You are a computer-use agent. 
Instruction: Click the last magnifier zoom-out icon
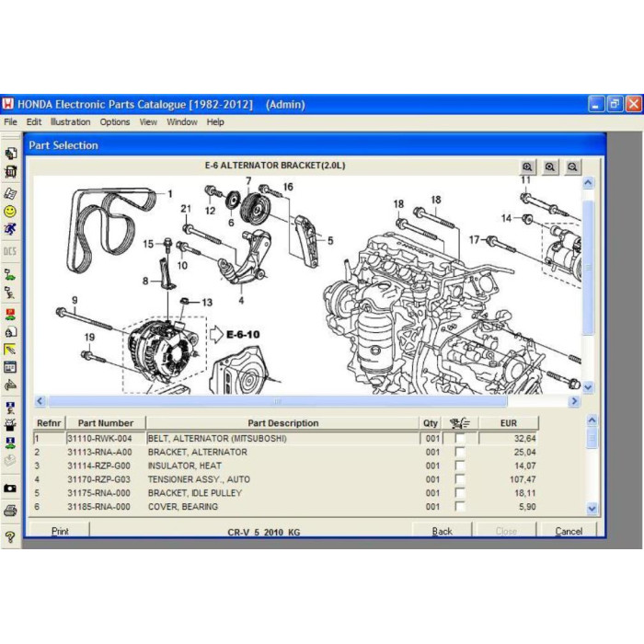(x=573, y=167)
